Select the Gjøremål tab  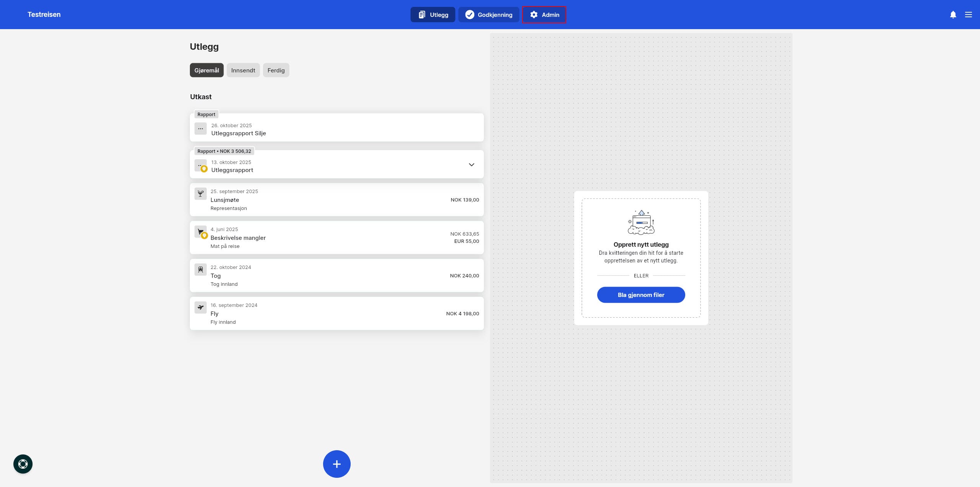pos(206,70)
